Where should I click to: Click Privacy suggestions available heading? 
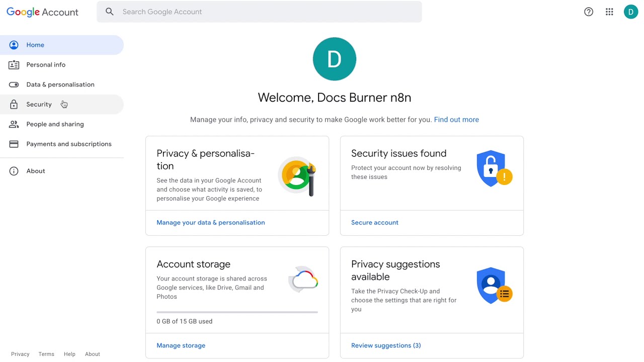click(395, 270)
